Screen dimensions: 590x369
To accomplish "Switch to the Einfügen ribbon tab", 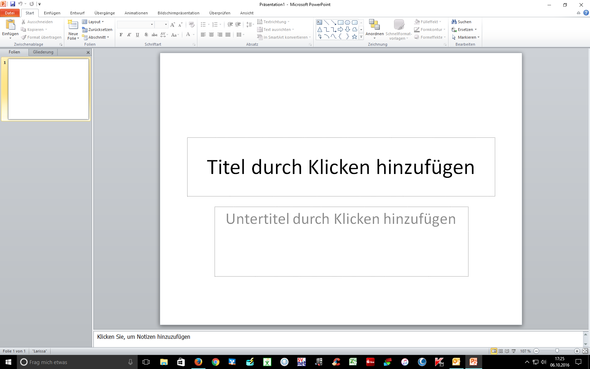I will coord(52,13).
